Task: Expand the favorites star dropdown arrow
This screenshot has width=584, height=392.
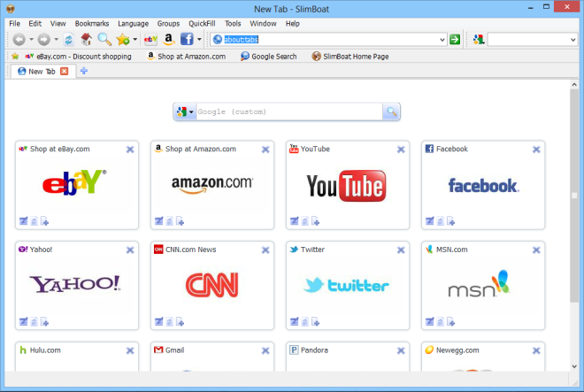Action: 134,40
